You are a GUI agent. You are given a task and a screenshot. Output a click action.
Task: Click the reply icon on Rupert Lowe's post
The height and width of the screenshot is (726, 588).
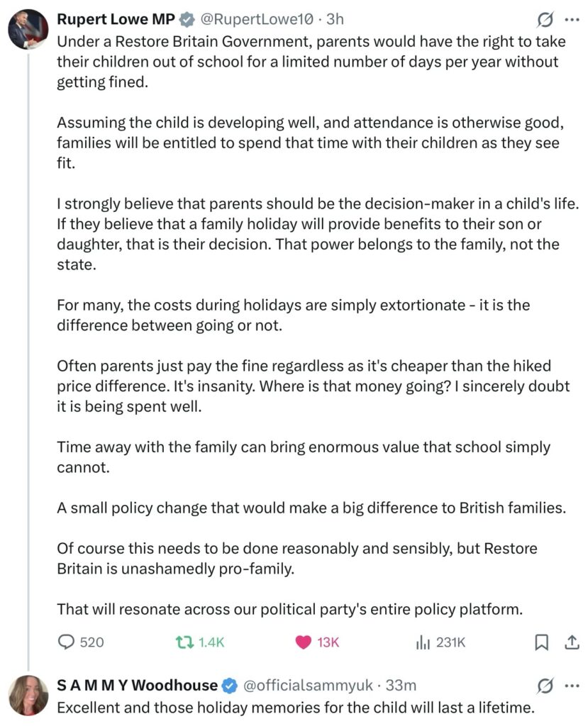(66, 642)
